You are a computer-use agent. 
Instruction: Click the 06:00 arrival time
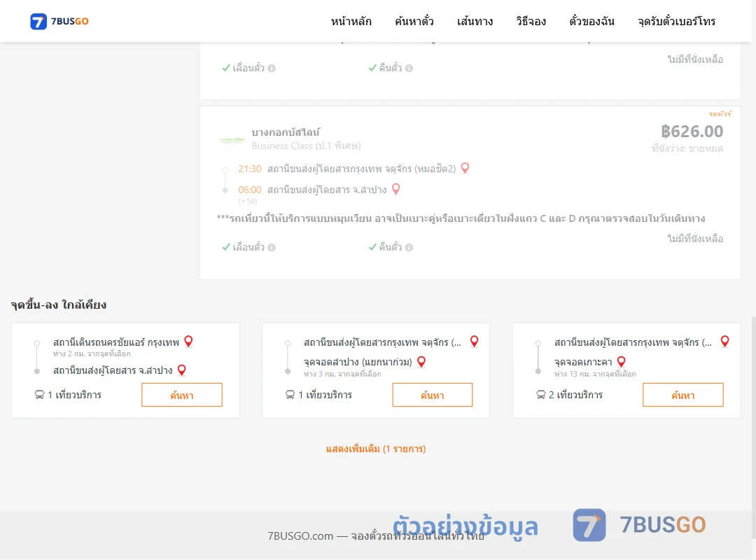tap(250, 190)
